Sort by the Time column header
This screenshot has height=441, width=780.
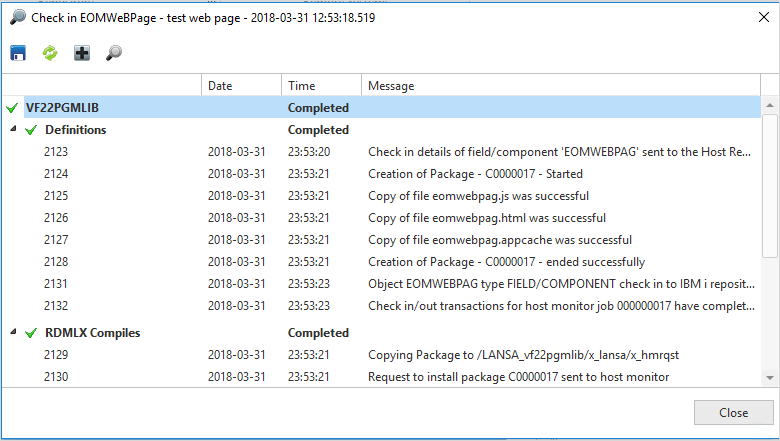pyautogui.click(x=321, y=86)
